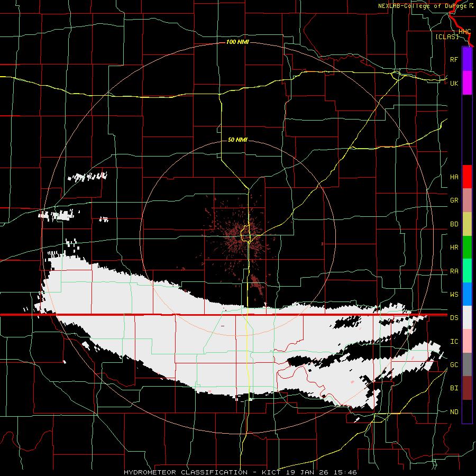
Task: Click the IC legend label
Action: pyautogui.click(x=454, y=342)
